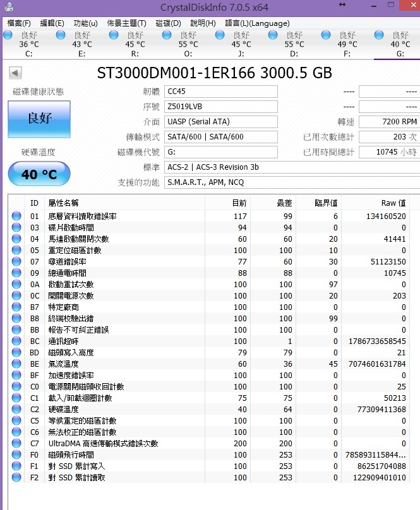Open the 佈景主題(T) menu
The height and width of the screenshot is (510, 420).
click(x=127, y=23)
